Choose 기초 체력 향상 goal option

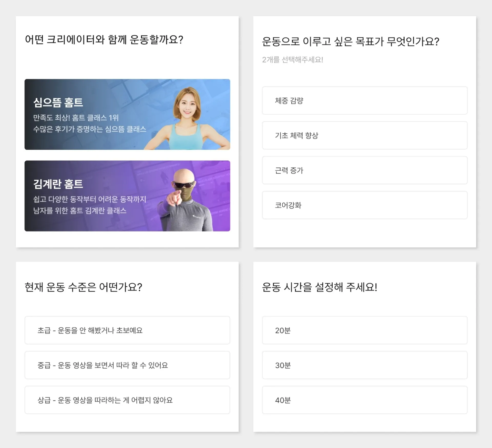pos(364,135)
